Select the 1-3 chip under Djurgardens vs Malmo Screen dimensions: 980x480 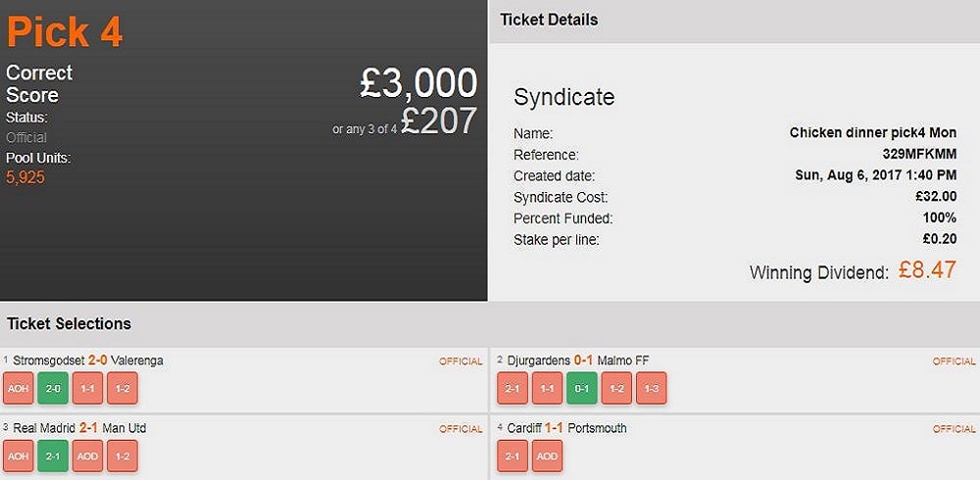click(x=651, y=388)
